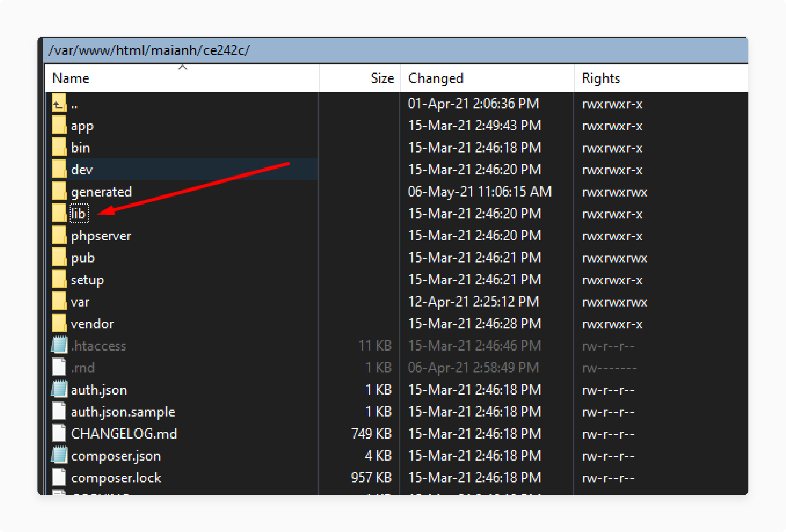The image size is (786, 532).
Task: Click the auth.json.sample file icon
Action: pyautogui.click(x=59, y=411)
